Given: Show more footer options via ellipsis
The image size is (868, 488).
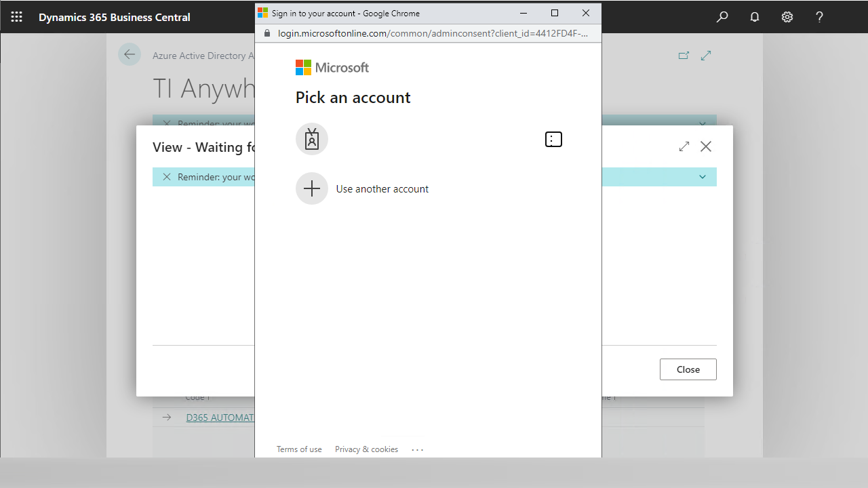Looking at the screenshot, I should coord(417,449).
